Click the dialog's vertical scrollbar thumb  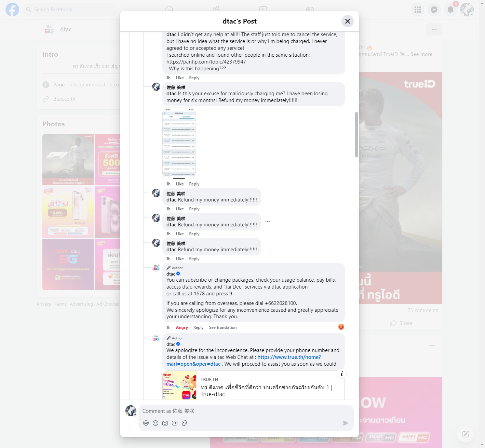coord(356,135)
